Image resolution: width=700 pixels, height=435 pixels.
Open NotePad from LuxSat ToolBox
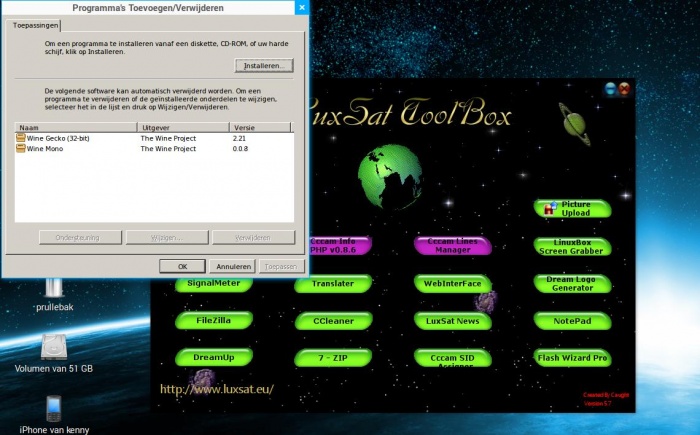(572, 321)
